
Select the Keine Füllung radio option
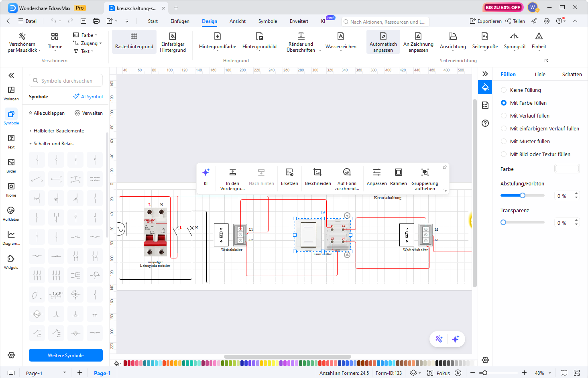pos(504,90)
